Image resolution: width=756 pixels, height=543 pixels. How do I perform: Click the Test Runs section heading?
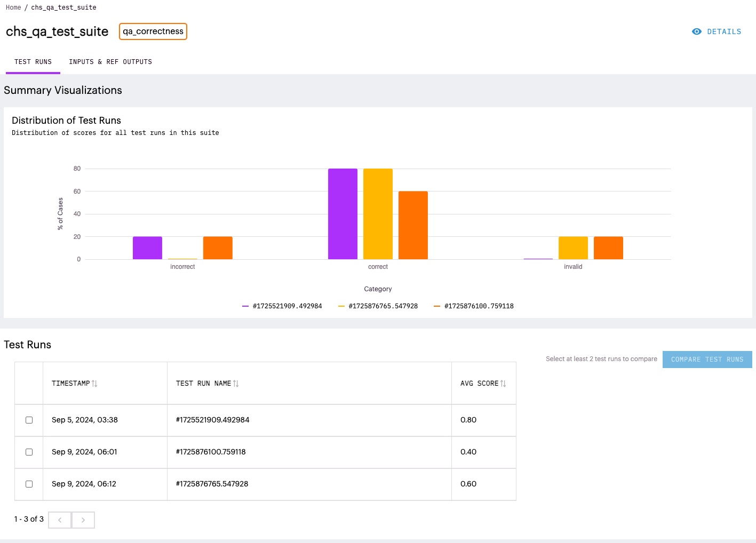28,345
